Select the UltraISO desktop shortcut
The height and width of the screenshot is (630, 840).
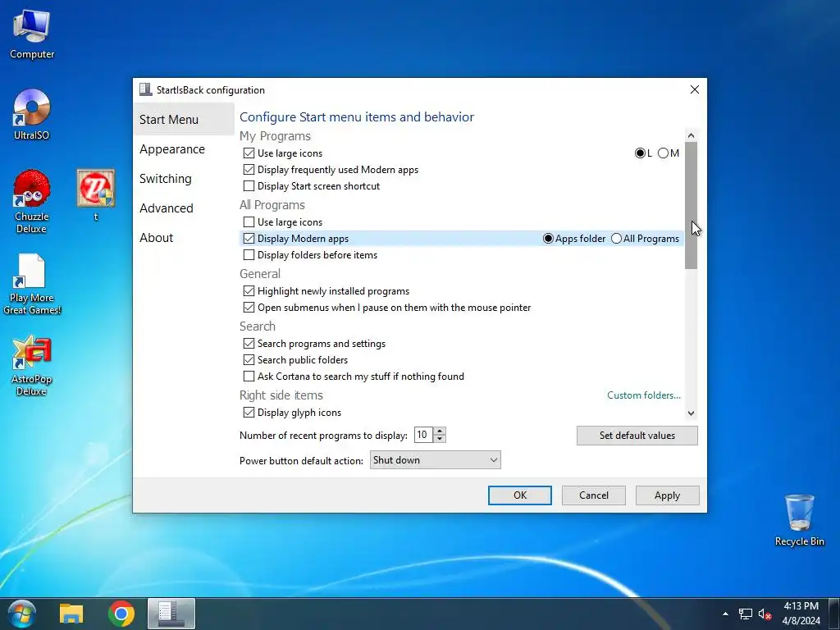tap(32, 114)
